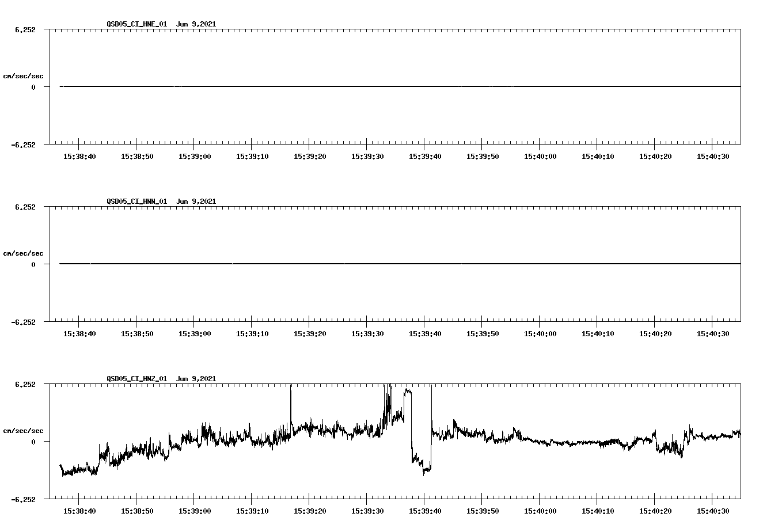Click 15:39:10 time label under HNZ plot
The image size is (782, 532).
[x=252, y=511]
